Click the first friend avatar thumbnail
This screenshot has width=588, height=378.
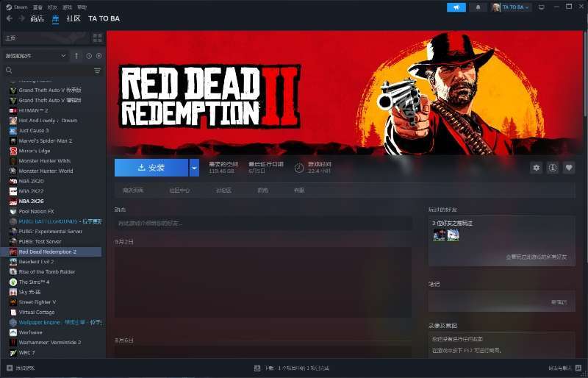(440, 235)
